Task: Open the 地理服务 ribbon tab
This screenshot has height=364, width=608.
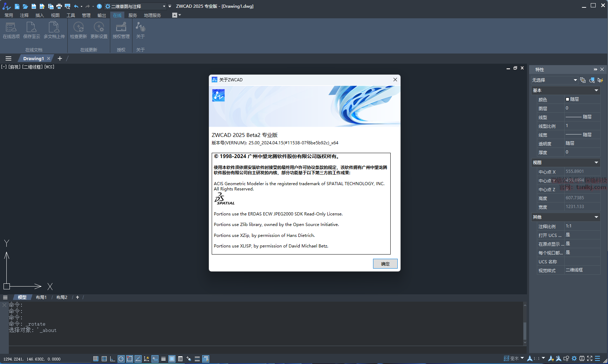Action: (x=153, y=15)
